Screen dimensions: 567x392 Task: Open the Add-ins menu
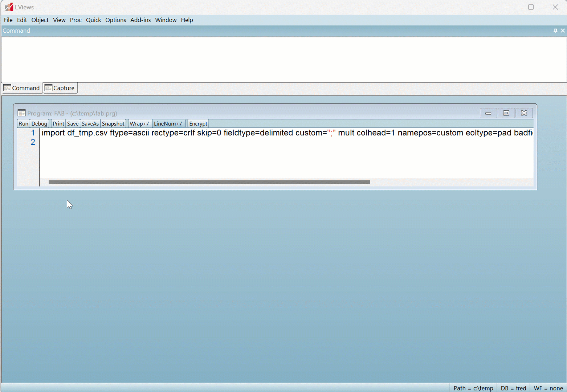140,20
